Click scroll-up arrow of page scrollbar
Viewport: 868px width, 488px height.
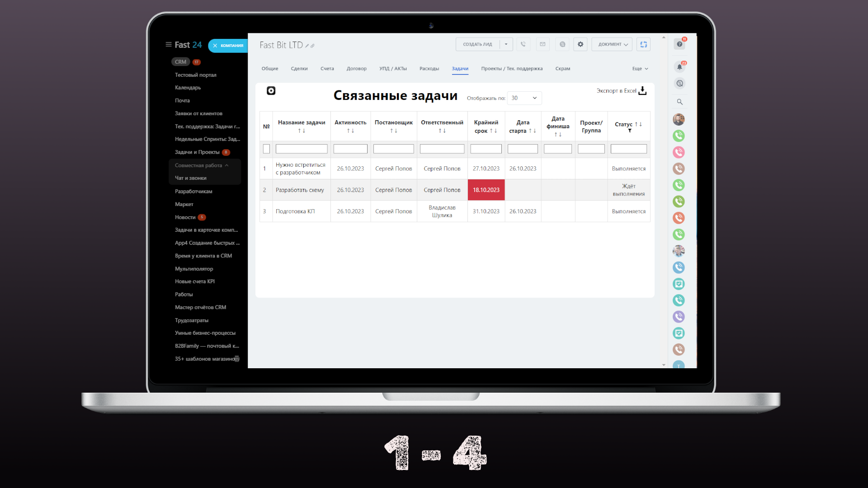click(664, 38)
